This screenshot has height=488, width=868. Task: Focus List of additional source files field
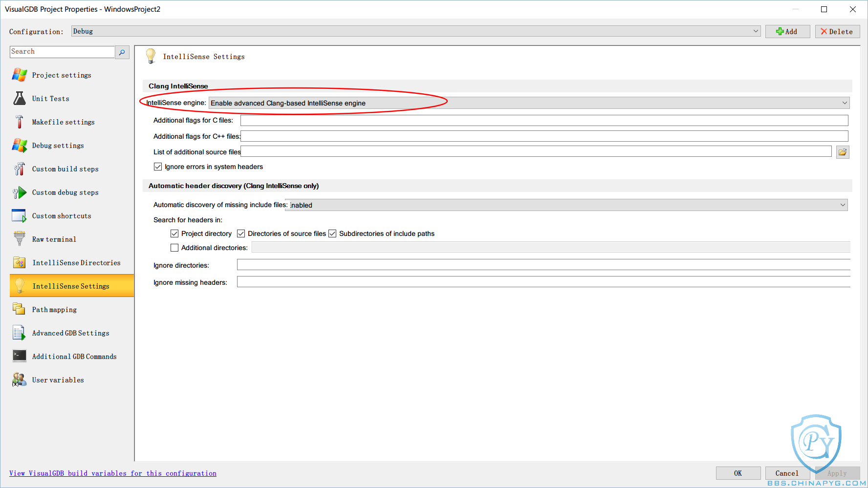click(536, 151)
